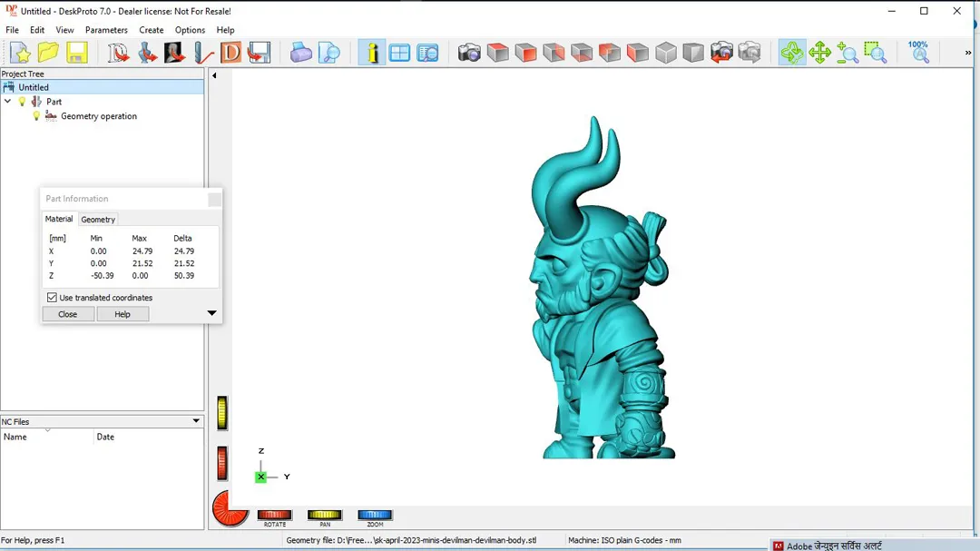Viewport: 980px width, 551px height.
Task: Click the cutter toolpath icon with the red line
Action: pyautogui.click(x=202, y=53)
